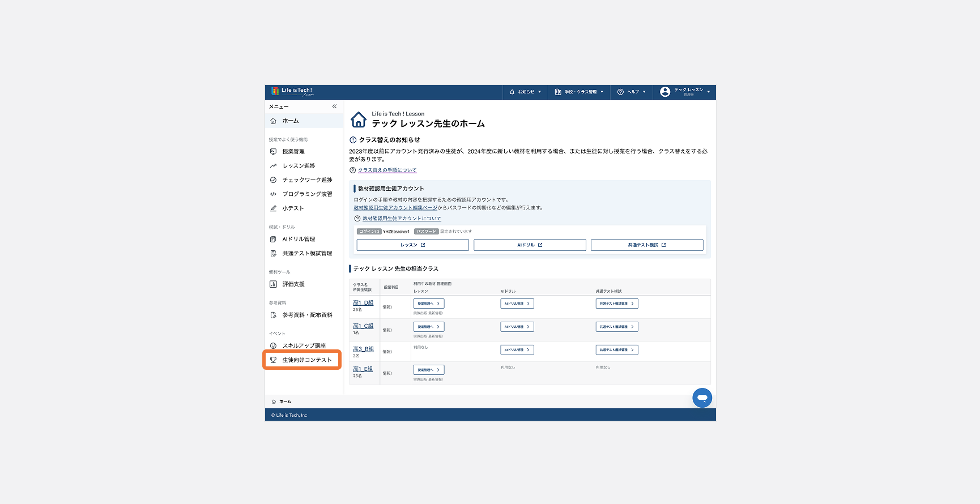Open the テック レッスン user account menu
980x504 pixels.
click(685, 92)
